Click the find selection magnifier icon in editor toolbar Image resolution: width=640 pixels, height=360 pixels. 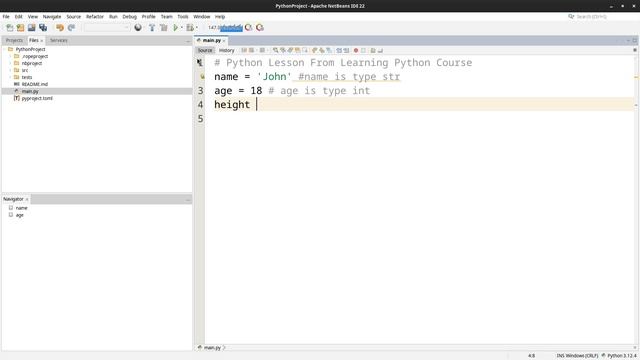276,50
